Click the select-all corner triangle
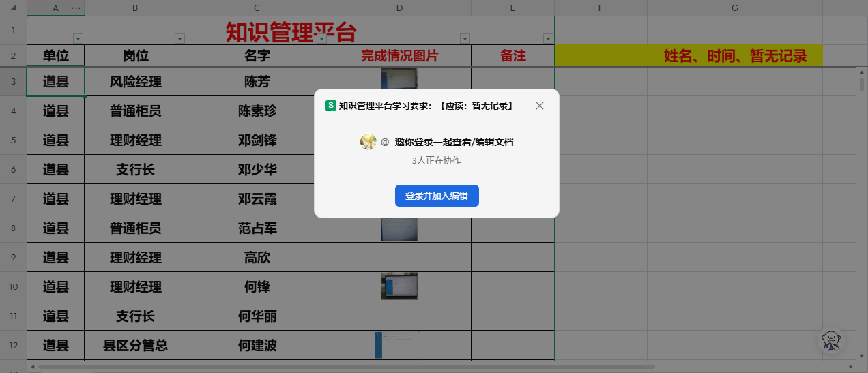This screenshot has height=373, width=868. coord(13,8)
